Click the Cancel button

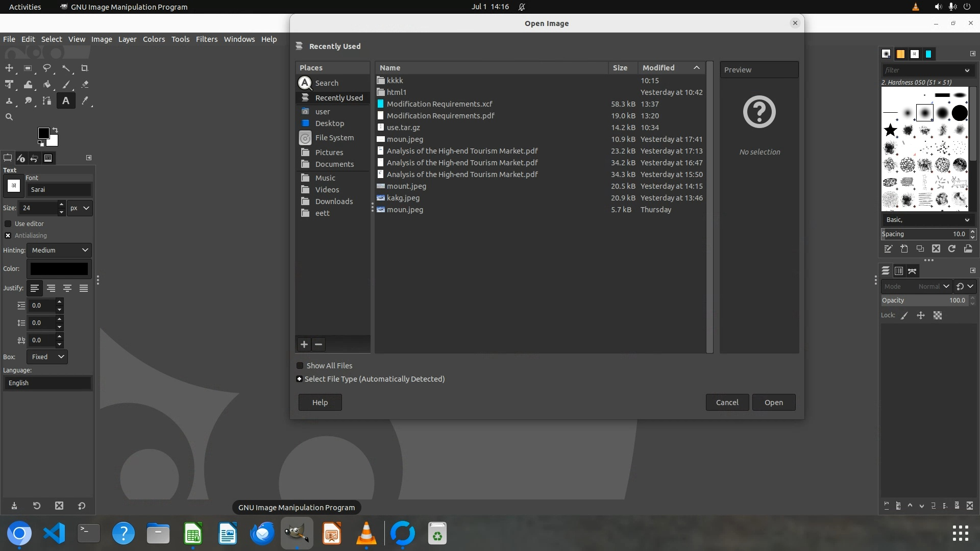(727, 403)
